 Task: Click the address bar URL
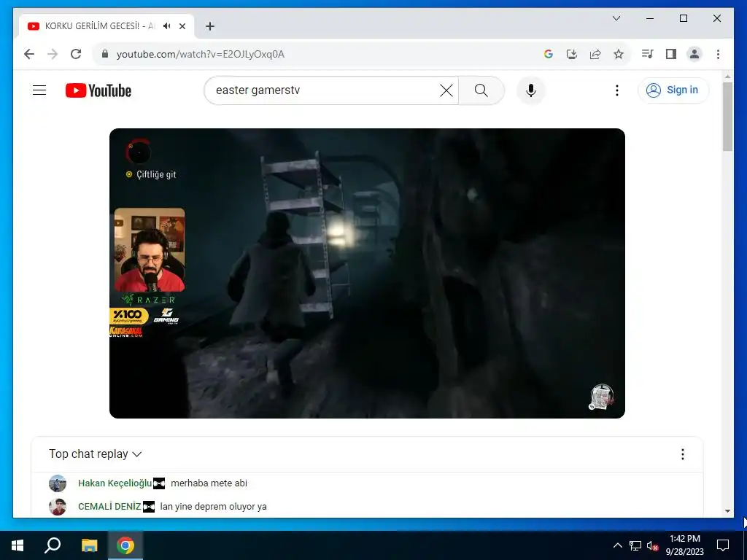(200, 54)
